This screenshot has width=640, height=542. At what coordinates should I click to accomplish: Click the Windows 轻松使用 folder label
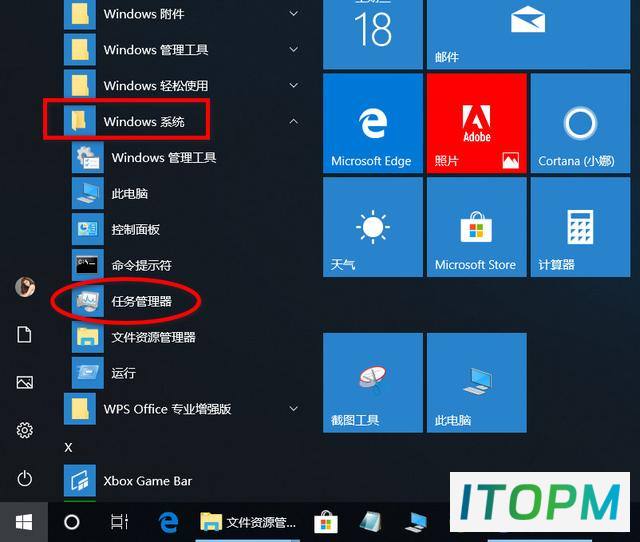pos(156,86)
